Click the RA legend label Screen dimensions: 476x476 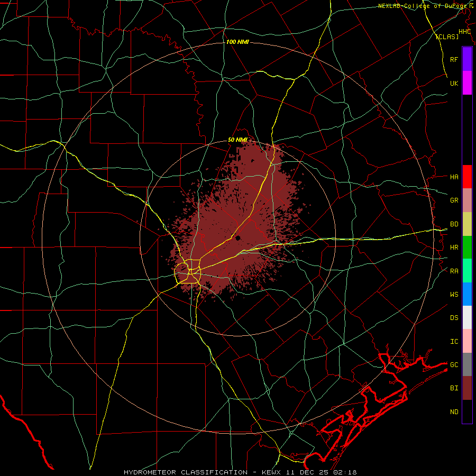coord(454,271)
